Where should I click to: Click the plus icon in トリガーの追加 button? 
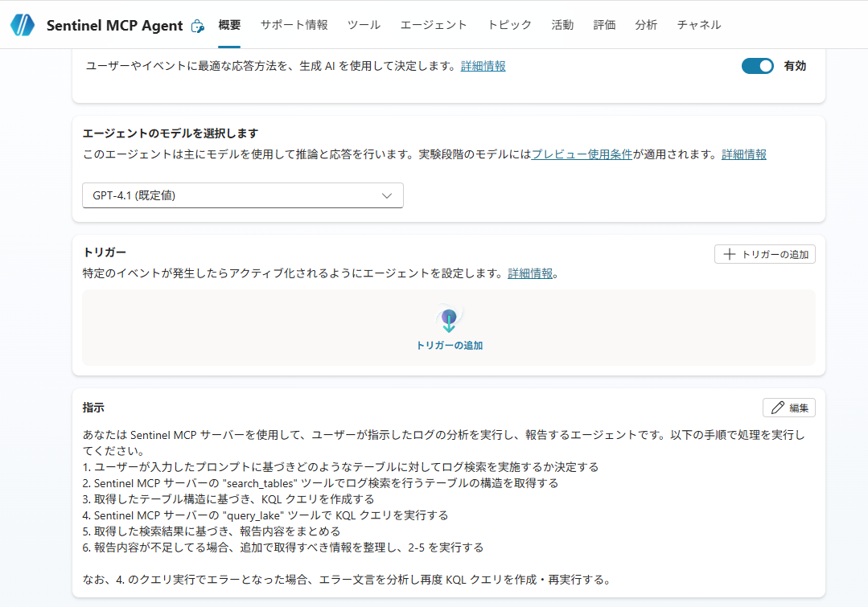click(x=730, y=255)
